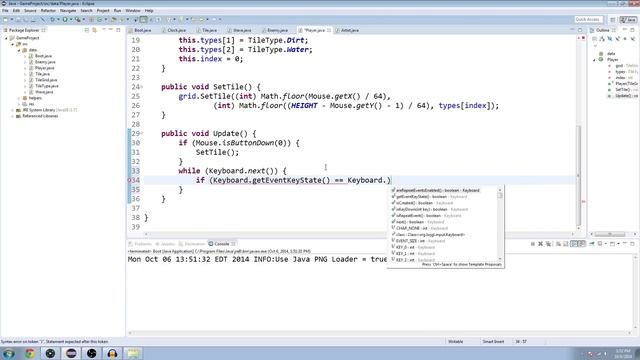This screenshot has width=640, height=360.
Task: Collapse All in Package Explorer toolbar
Action: point(87,30)
